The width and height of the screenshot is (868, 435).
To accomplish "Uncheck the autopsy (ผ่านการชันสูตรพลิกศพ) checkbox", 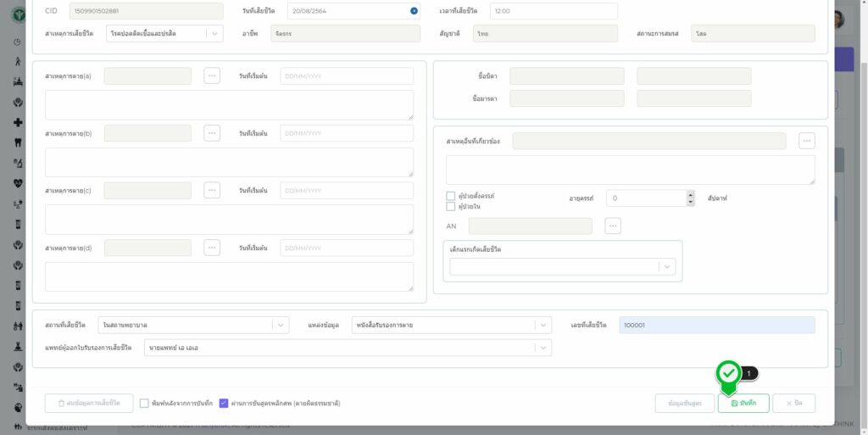I will (x=224, y=404).
